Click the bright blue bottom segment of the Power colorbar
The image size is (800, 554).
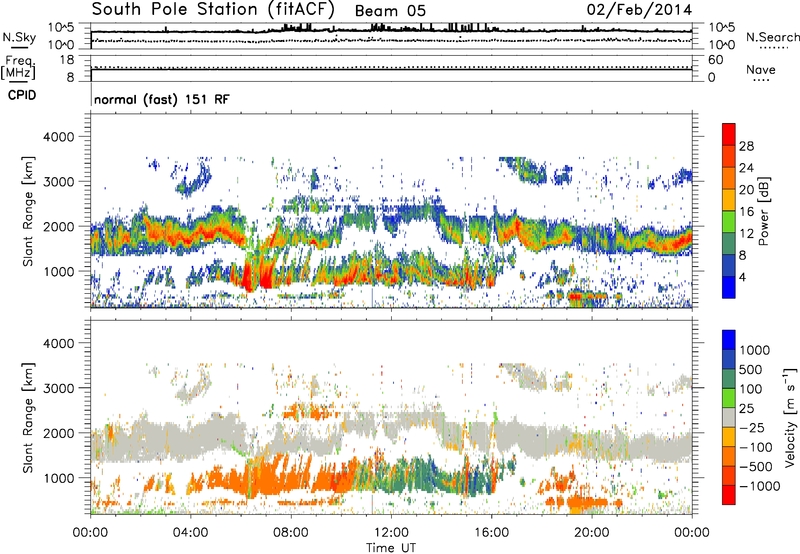[x=729, y=287]
